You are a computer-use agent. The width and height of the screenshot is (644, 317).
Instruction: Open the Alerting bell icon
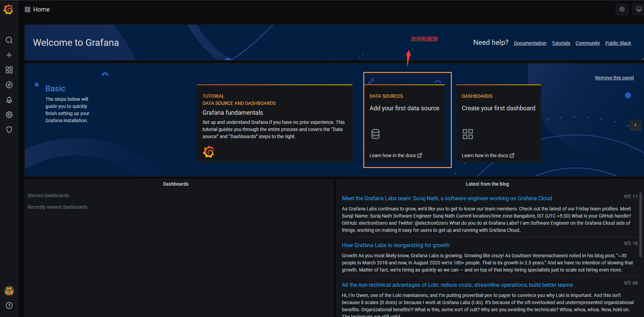pyautogui.click(x=9, y=100)
